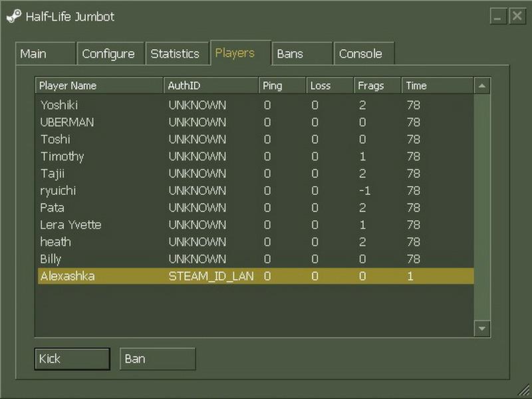This screenshot has height=399, width=532.
Task: Switch to the Statistics tab
Action: [176, 54]
